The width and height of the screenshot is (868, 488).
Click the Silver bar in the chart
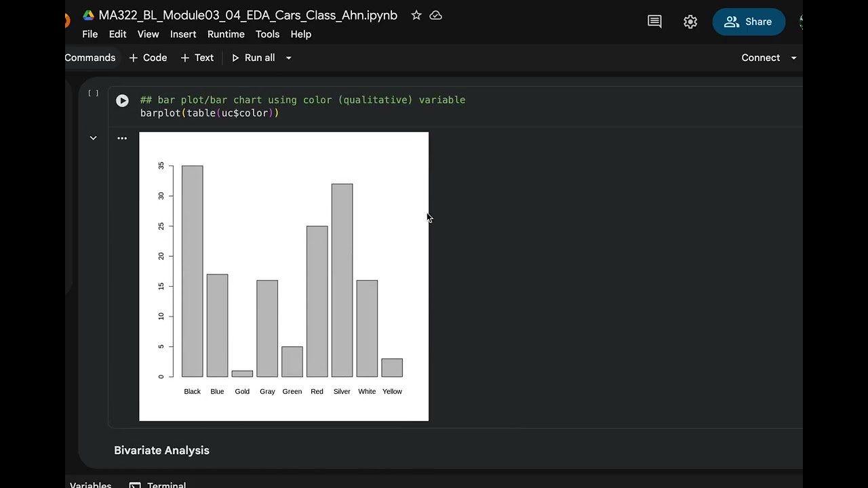[x=342, y=281]
